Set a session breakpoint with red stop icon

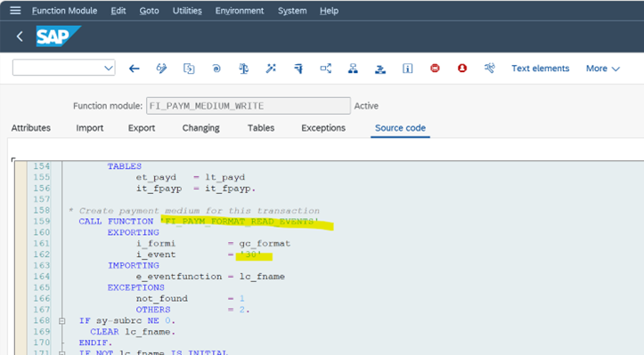(x=435, y=68)
